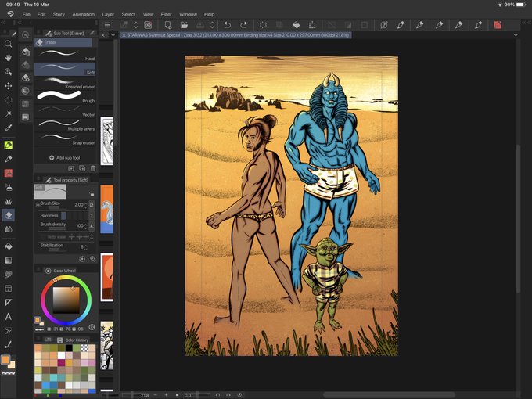
Task: Select the Fill bucket tool in toolbar
Action: (x=8, y=246)
